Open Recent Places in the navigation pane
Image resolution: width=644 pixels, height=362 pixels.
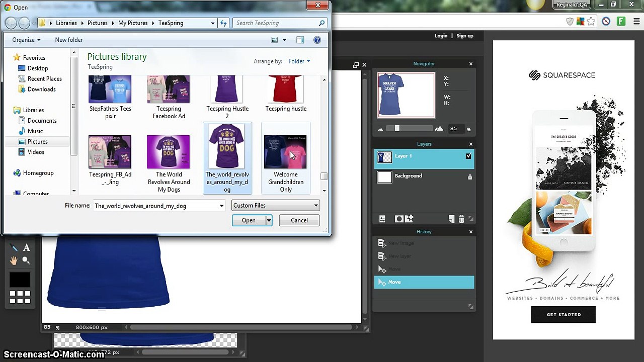(x=45, y=79)
